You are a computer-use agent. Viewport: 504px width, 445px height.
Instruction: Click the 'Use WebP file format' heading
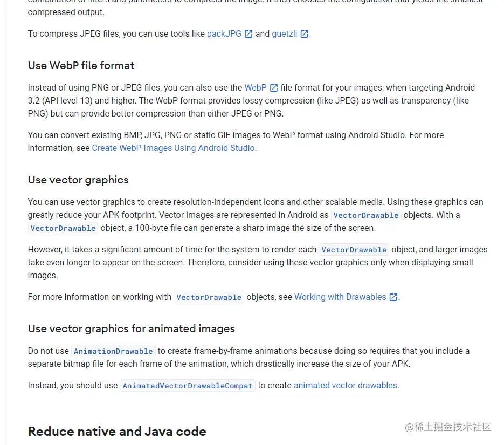coord(81,65)
